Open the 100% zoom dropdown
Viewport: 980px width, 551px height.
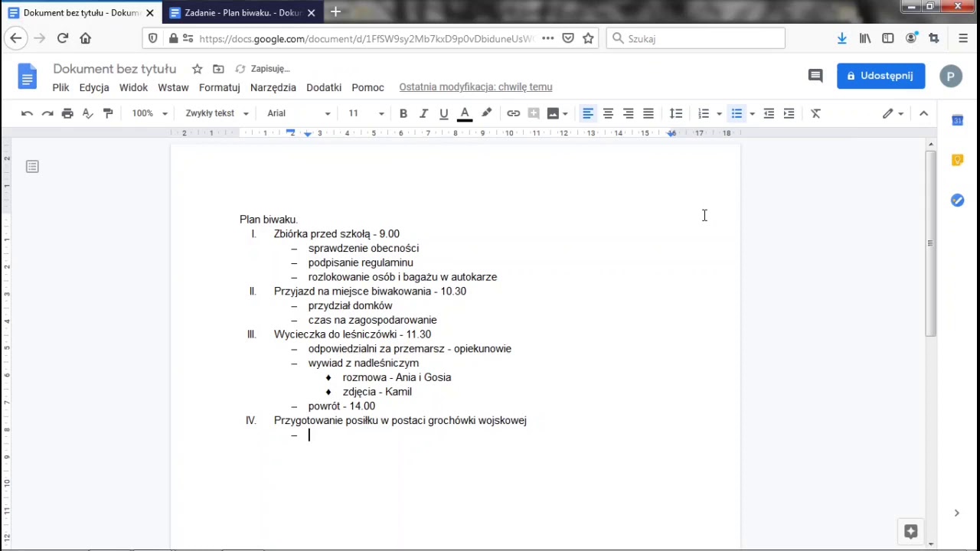(149, 113)
